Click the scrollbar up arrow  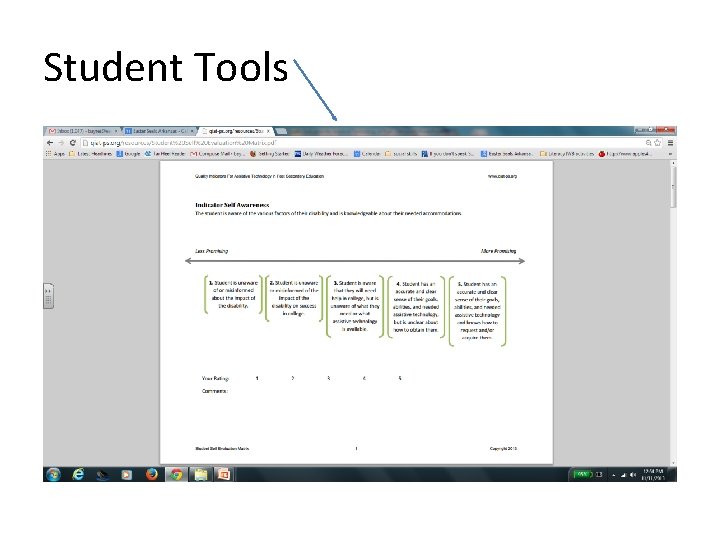coord(673,163)
